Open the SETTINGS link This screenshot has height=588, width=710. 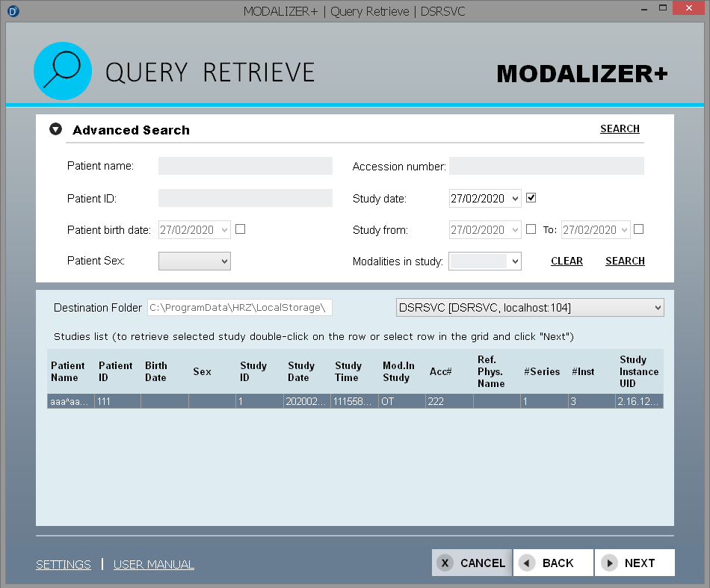click(x=64, y=564)
